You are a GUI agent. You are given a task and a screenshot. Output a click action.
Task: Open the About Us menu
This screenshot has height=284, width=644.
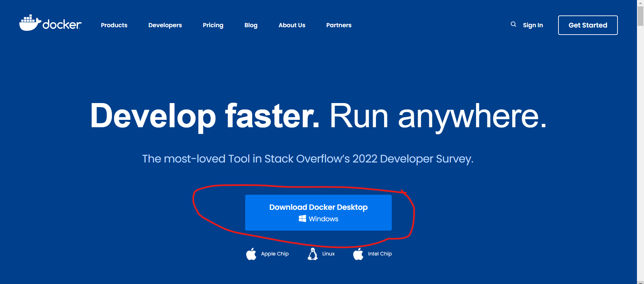coord(292,25)
